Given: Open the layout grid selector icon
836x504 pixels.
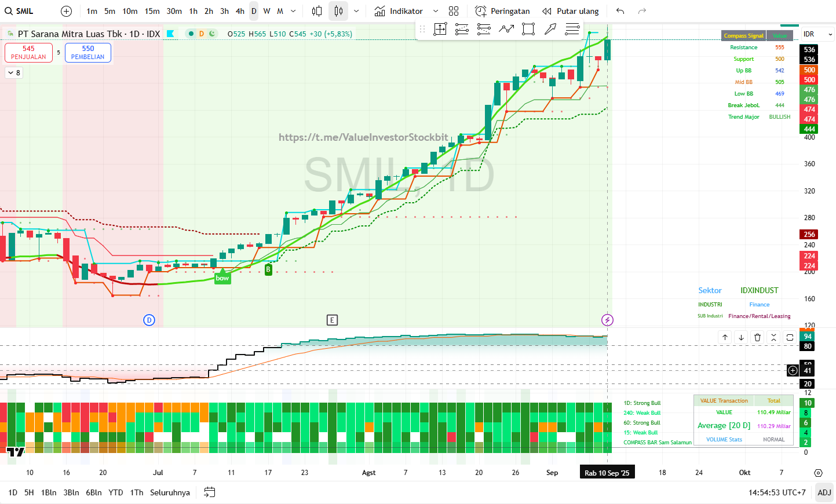Looking at the screenshot, I should click(454, 11).
